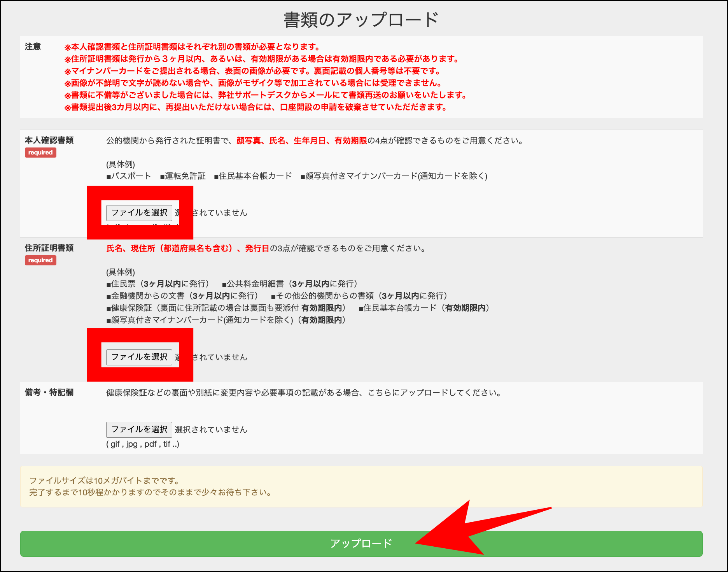728x572 pixels.
Task: Click the 住所証明書類 row heading
Action: [x=50, y=248]
